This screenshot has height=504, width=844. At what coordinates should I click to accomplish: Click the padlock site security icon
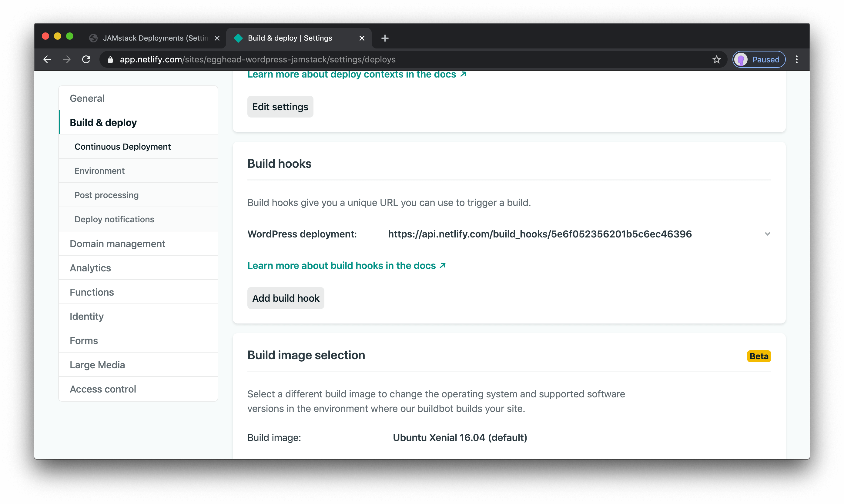110,59
